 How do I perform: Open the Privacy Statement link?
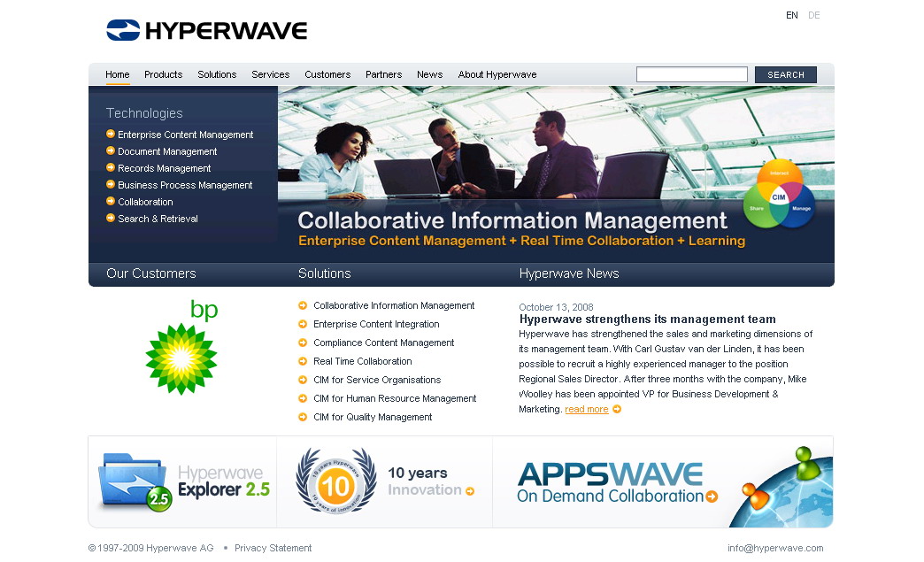[x=273, y=548]
